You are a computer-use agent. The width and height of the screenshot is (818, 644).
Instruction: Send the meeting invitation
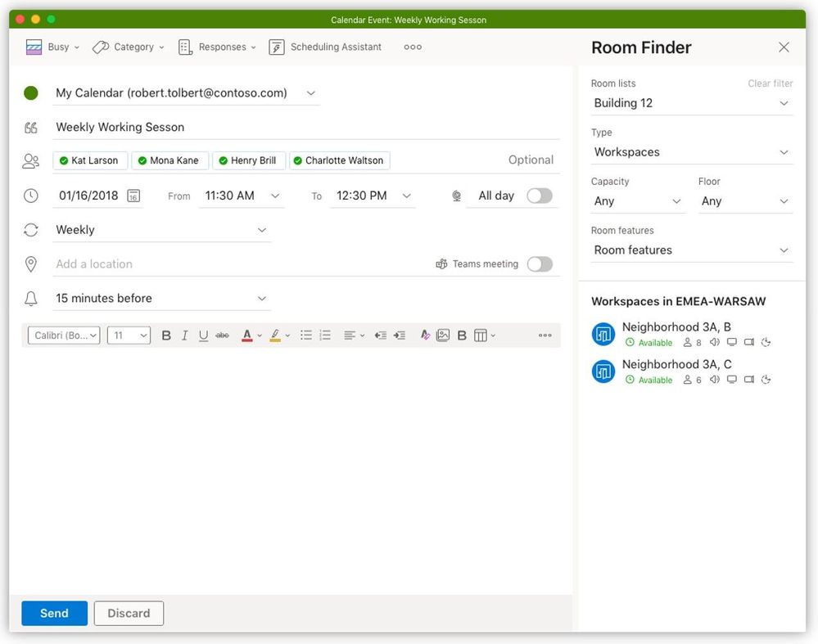(54, 613)
